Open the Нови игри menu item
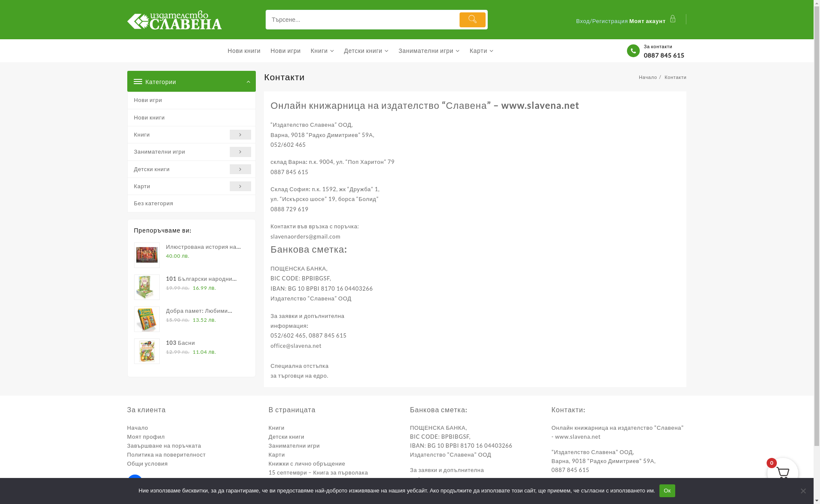The width and height of the screenshot is (820, 504). click(285, 51)
